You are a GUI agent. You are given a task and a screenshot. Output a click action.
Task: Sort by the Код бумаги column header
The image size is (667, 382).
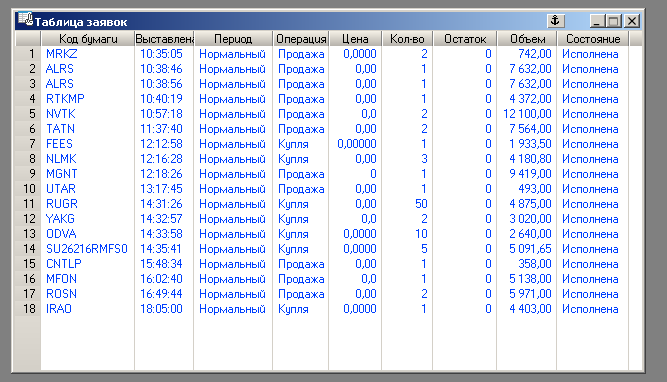88,39
